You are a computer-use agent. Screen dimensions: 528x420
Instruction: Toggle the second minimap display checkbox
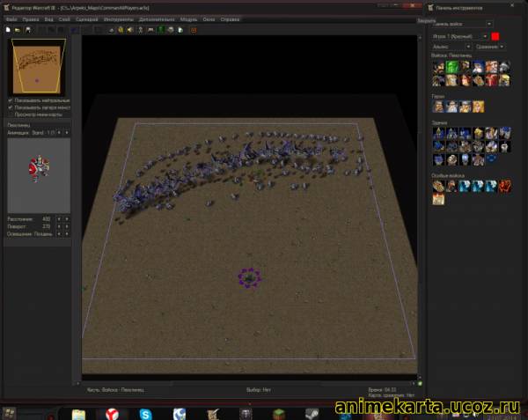pos(10,107)
